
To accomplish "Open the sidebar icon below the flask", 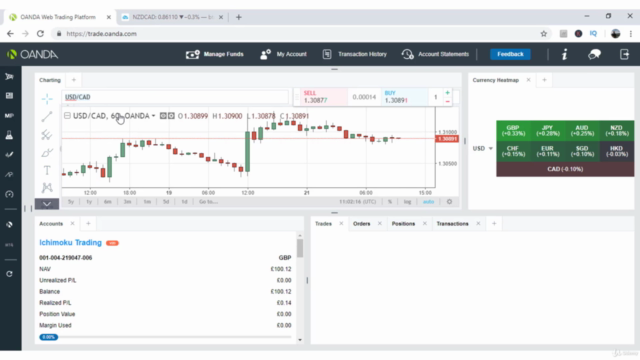I will coord(9,155).
